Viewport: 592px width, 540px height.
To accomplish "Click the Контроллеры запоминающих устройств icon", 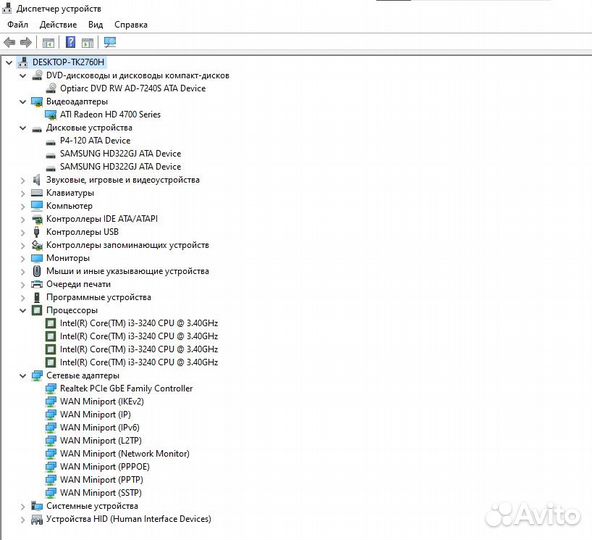I will coord(37,245).
